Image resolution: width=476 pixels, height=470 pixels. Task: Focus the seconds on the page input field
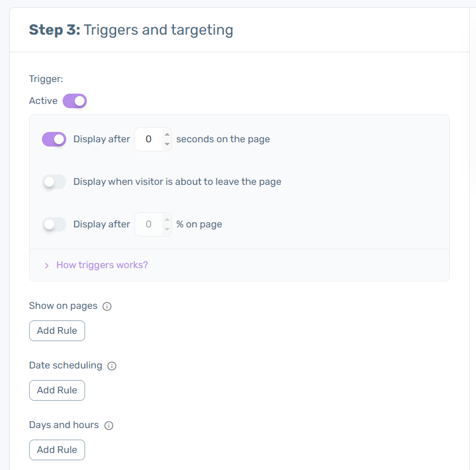coord(148,139)
